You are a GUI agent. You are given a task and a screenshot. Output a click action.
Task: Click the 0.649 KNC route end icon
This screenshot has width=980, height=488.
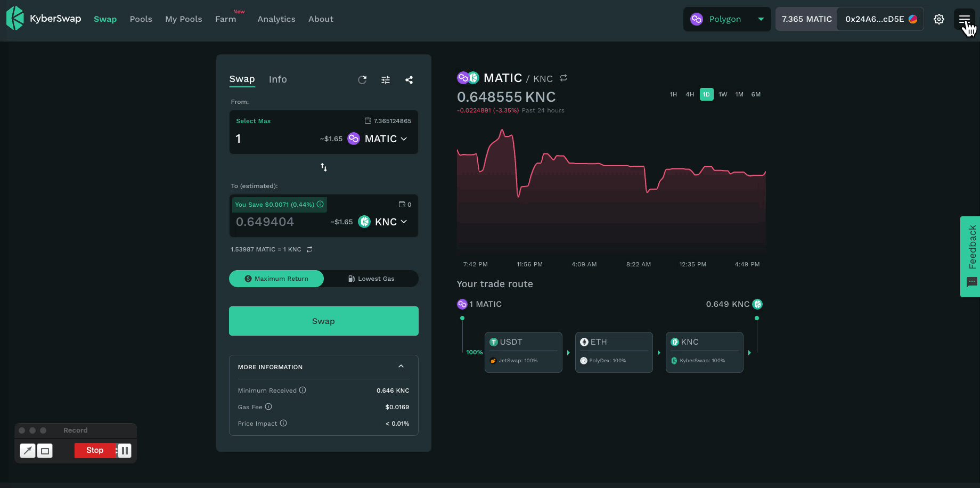point(757,304)
